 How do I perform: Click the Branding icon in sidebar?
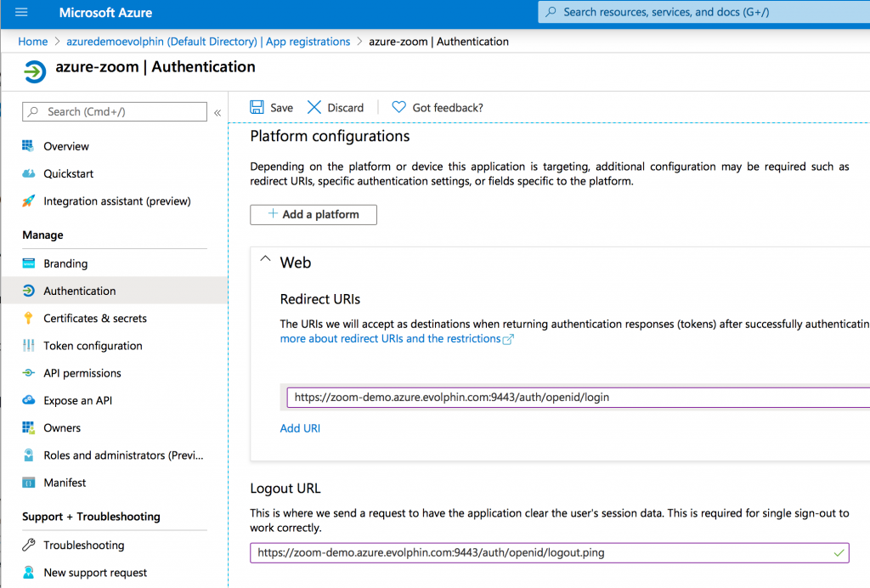tap(28, 263)
